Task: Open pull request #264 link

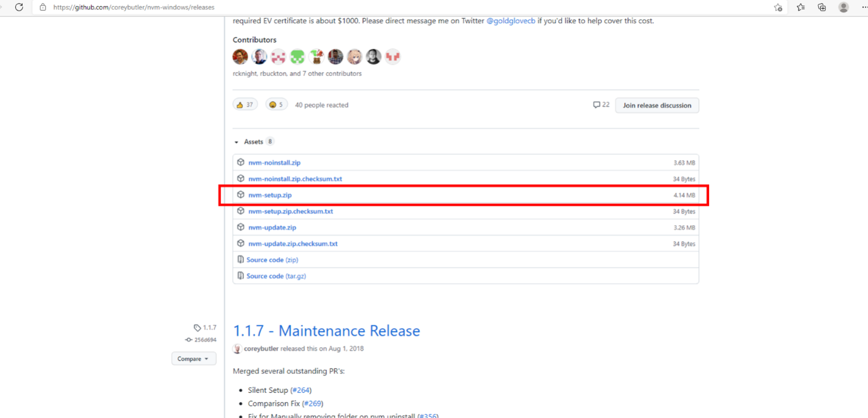Action: pyautogui.click(x=301, y=391)
